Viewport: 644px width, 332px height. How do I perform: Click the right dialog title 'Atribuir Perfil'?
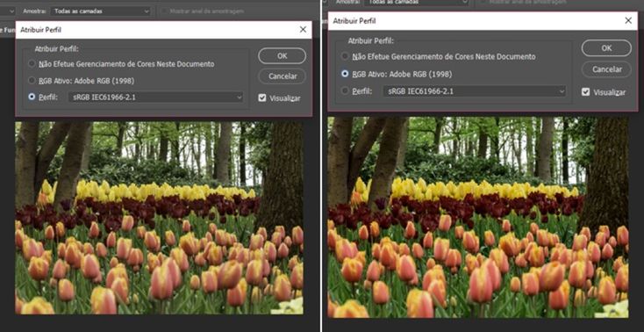click(354, 20)
